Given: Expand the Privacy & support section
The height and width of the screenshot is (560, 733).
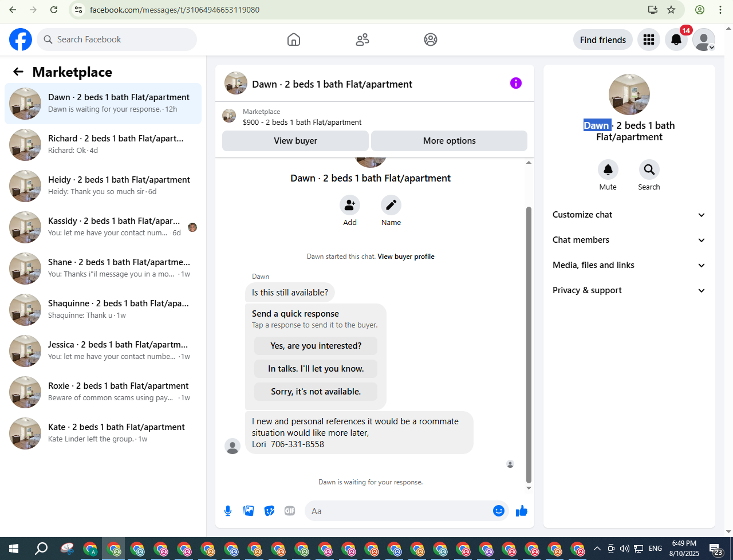Looking at the screenshot, I should click(x=629, y=290).
